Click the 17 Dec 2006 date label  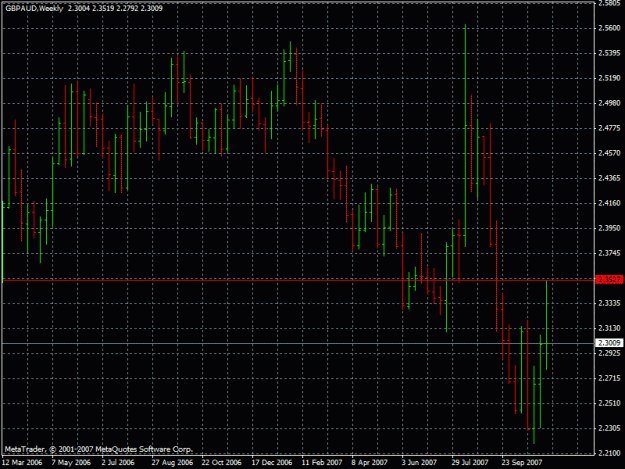[x=272, y=463]
